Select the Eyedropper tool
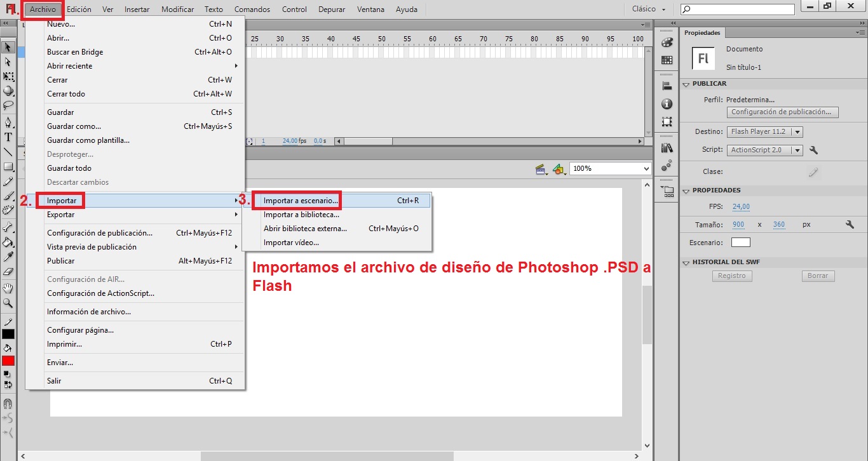Screen dimensions: 868x461 (8, 257)
